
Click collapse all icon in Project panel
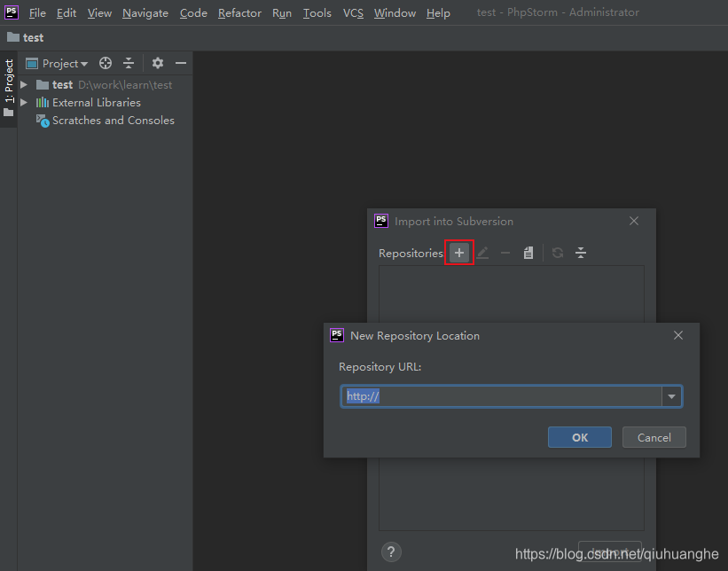tap(129, 63)
